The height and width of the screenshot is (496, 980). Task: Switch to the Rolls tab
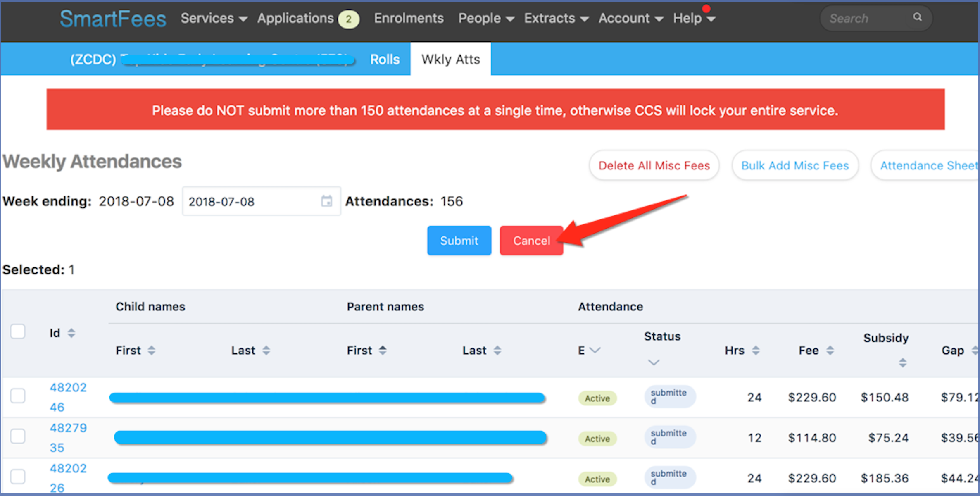point(385,59)
